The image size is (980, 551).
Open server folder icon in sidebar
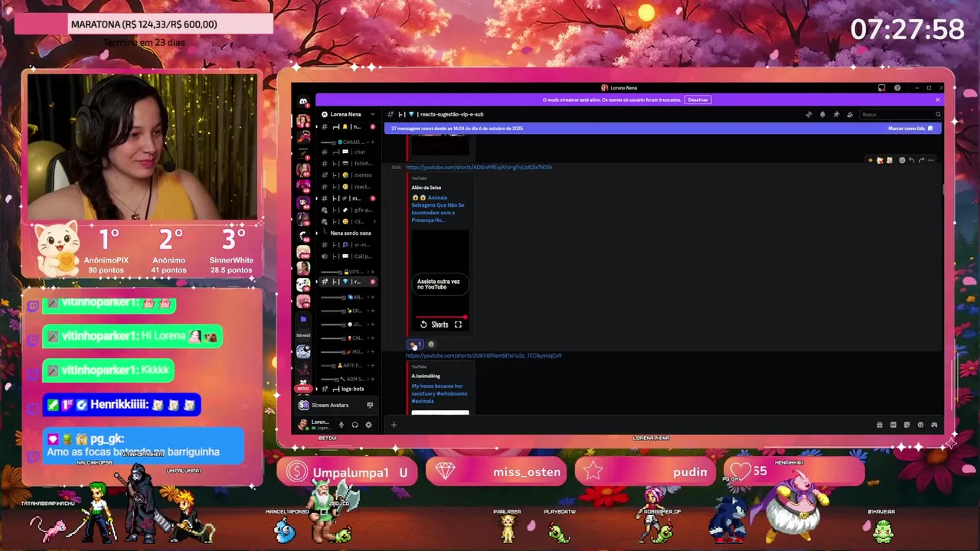(303, 319)
